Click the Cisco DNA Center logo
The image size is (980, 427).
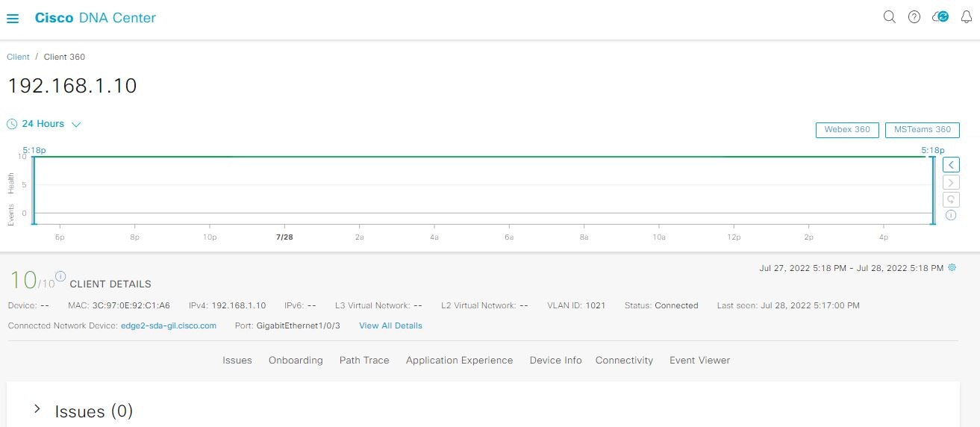(x=96, y=18)
